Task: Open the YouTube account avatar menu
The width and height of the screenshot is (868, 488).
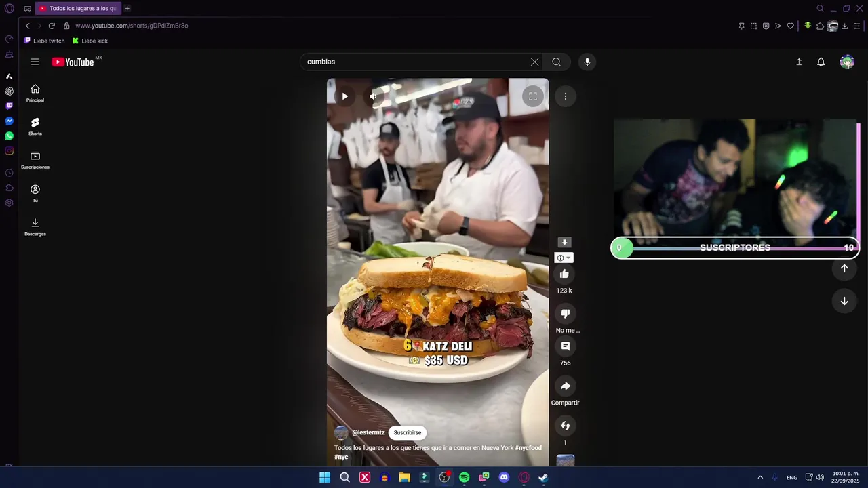Action: pos(847,62)
